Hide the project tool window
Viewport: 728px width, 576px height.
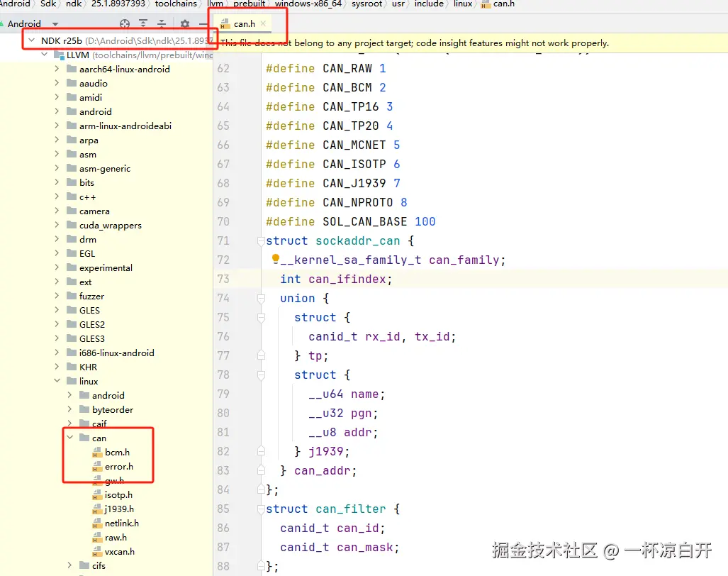pyautogui.click(x=203, y=23)
